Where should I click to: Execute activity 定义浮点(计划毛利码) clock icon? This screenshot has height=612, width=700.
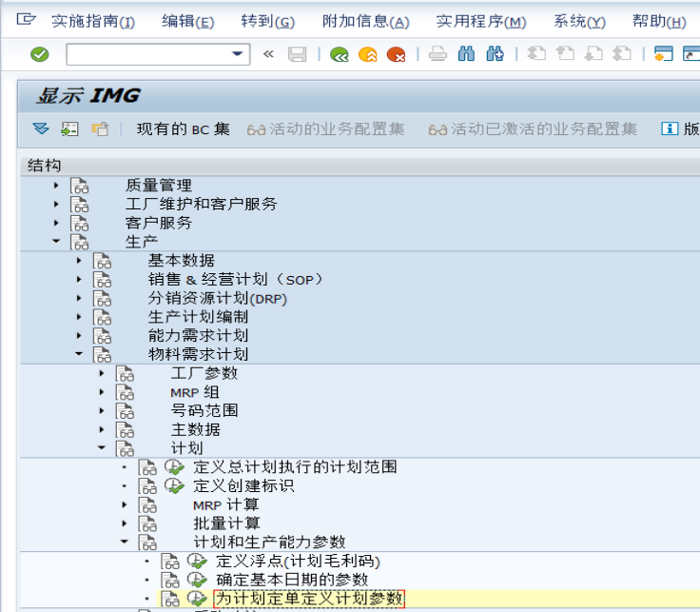(x=197, y=561)
